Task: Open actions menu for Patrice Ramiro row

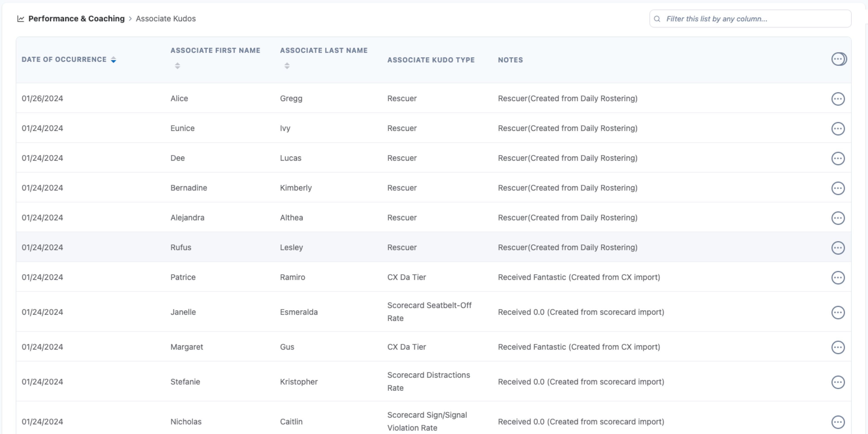Action: coord(838,277)
